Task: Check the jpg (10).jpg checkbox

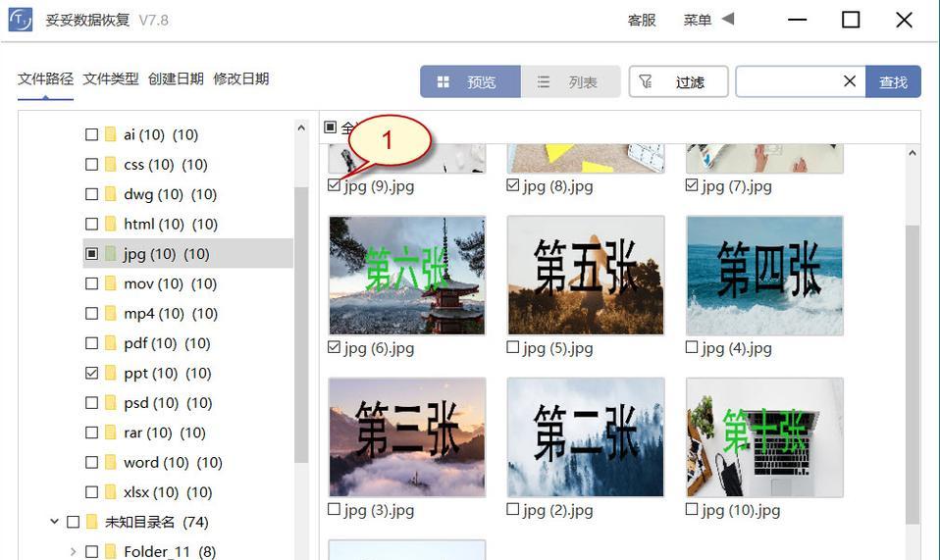Action: [692, 509]
